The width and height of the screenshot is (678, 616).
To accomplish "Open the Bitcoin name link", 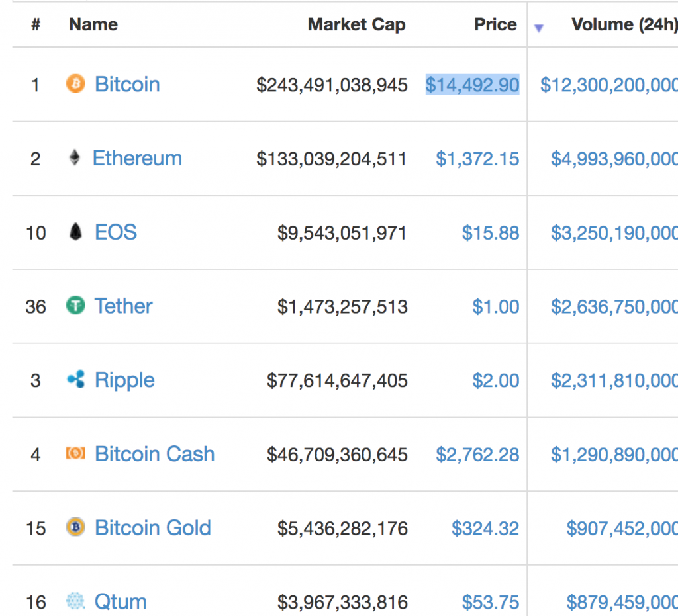I will (x=127, y=84).
